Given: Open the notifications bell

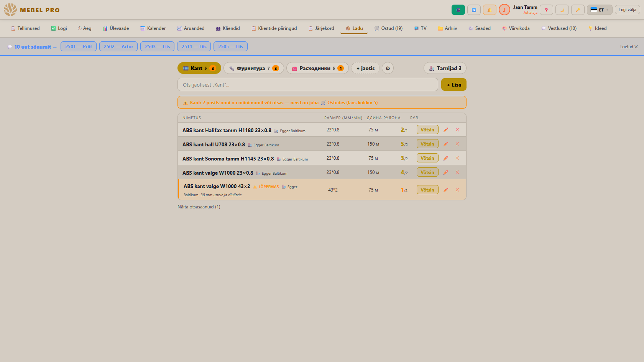Looking at the screenshot, I should click(490, 10).
